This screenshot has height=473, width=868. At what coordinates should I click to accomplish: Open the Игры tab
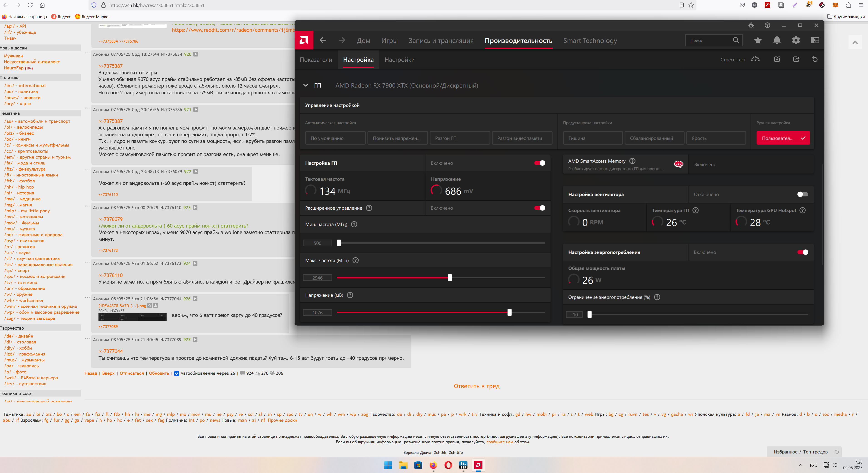[x=389, y=40]
